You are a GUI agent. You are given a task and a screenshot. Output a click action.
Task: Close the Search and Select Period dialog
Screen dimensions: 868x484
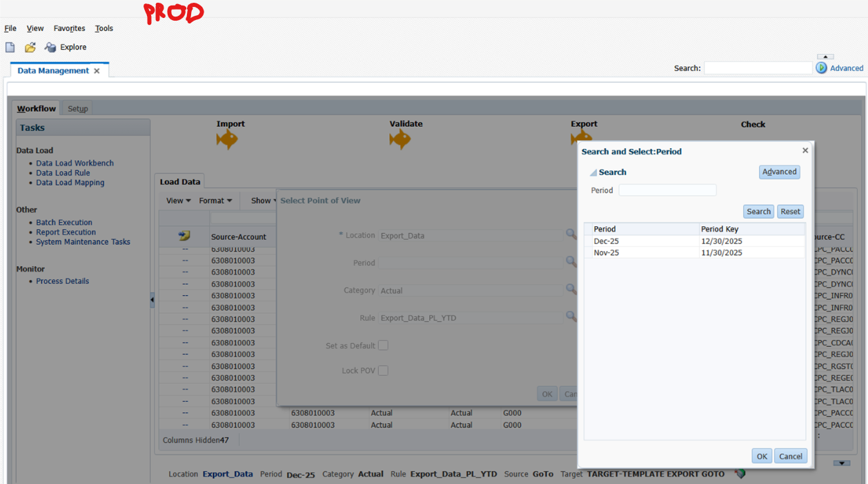805,150
